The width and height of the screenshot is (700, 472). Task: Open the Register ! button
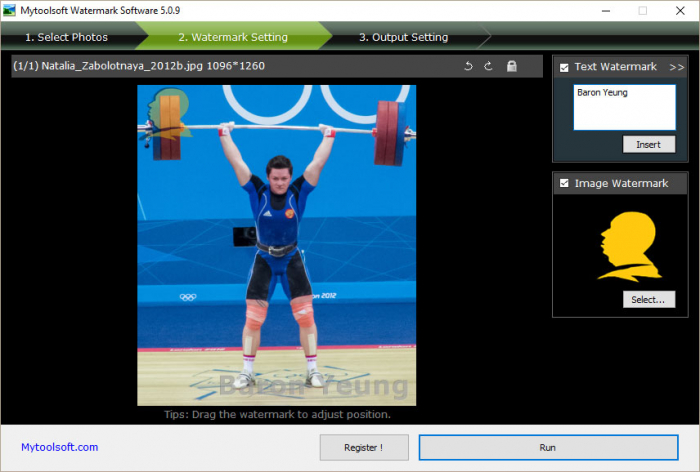tap(364, 447)
